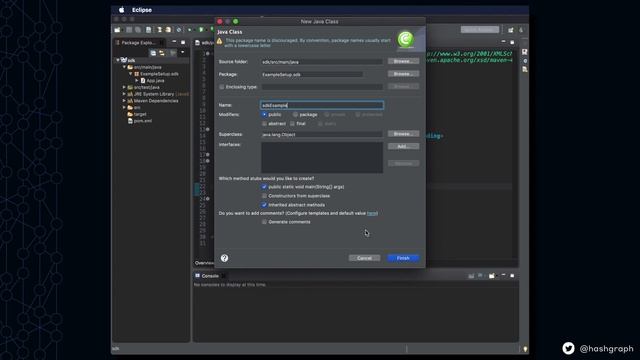
Task: Expand the Maven Dependencies node
Action: click(124, 101)
